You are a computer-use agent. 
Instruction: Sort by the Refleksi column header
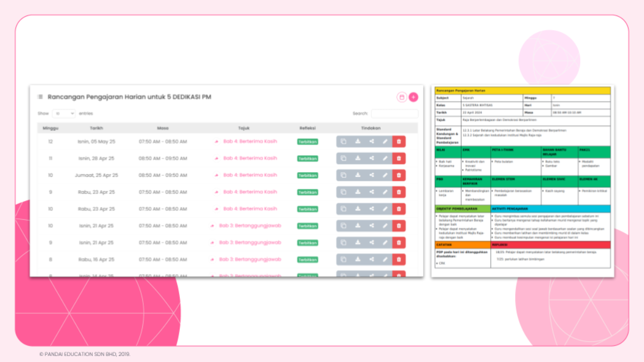[308, 128]
